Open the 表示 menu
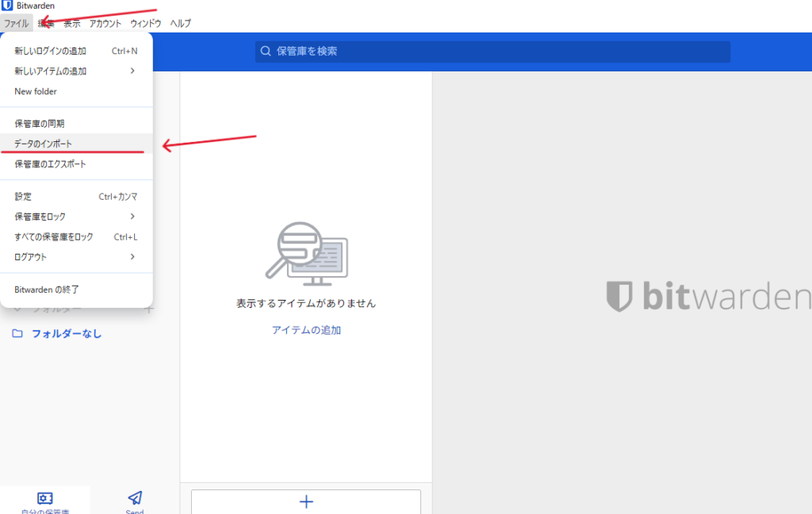 coord(72,23)
